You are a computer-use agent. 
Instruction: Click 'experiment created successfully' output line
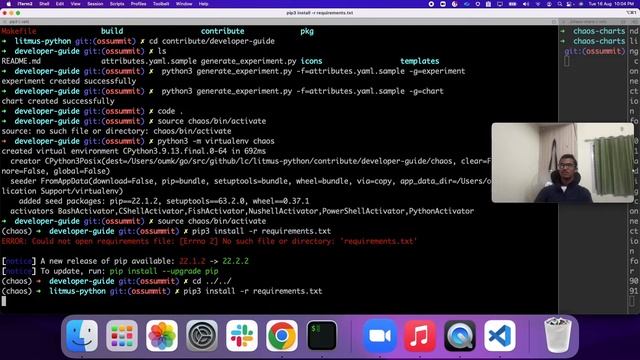click(x=69, y=81)
